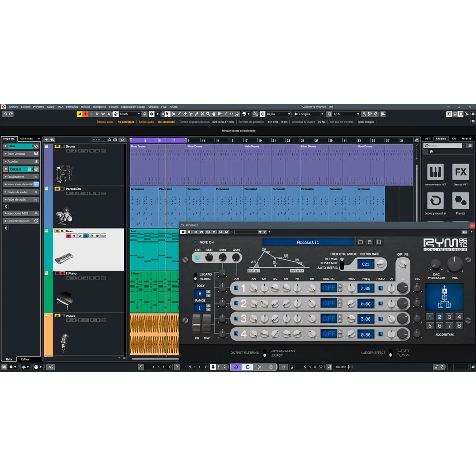Viewport: 476px width, 476px height.
Task: Click the transport Record button
Action: (x=271, y=367)
